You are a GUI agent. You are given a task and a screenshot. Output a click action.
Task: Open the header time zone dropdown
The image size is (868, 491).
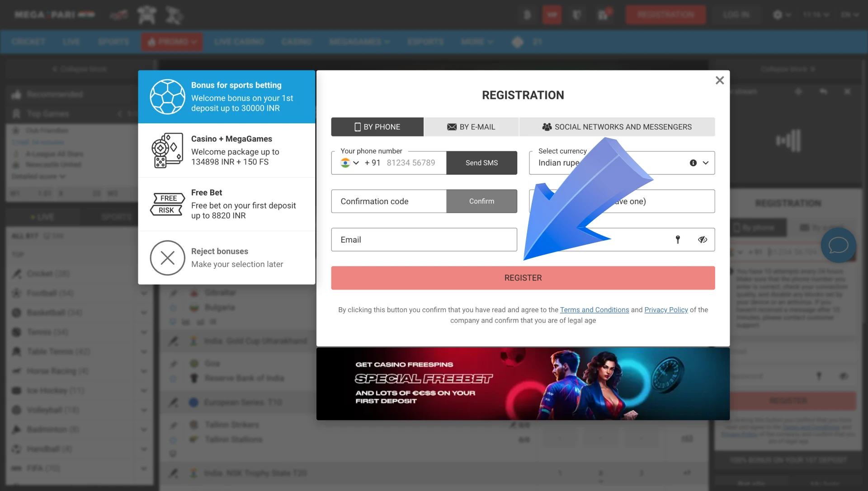tap(816, 15)
